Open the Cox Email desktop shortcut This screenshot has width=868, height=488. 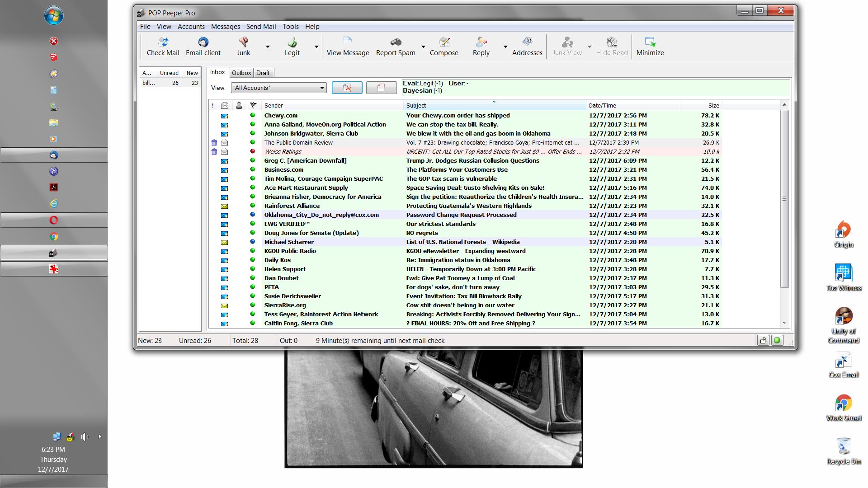coord(844,365)
